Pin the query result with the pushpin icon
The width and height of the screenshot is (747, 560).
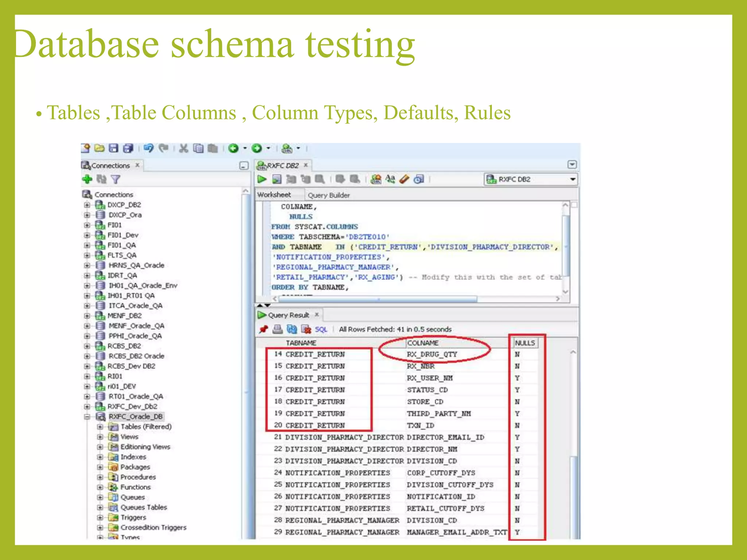(263, 329)
